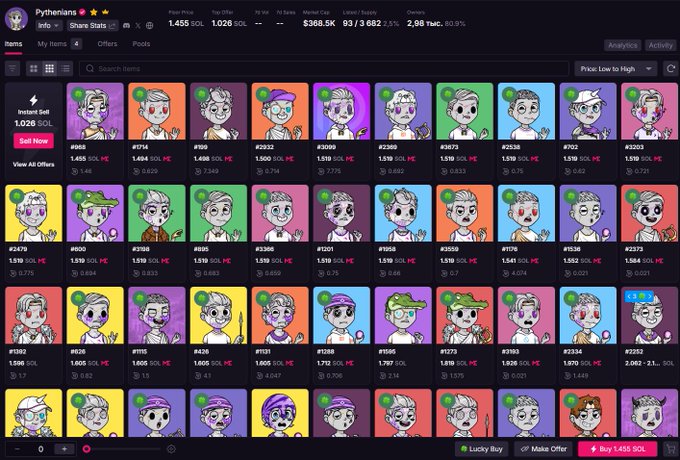This screenshot has height=460, width=680.
Task: Click green badge on item #968
Action: tap(78, 94)
